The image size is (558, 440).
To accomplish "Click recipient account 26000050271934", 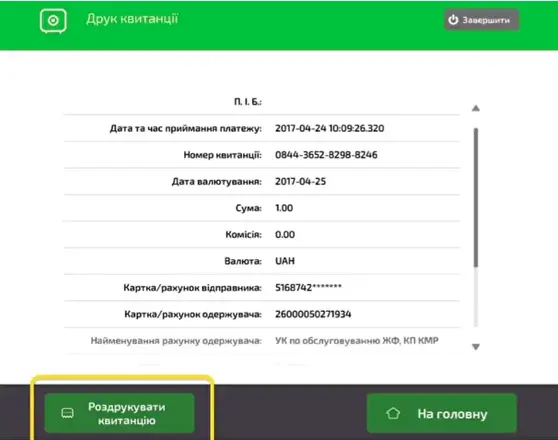I will point(313,314).
